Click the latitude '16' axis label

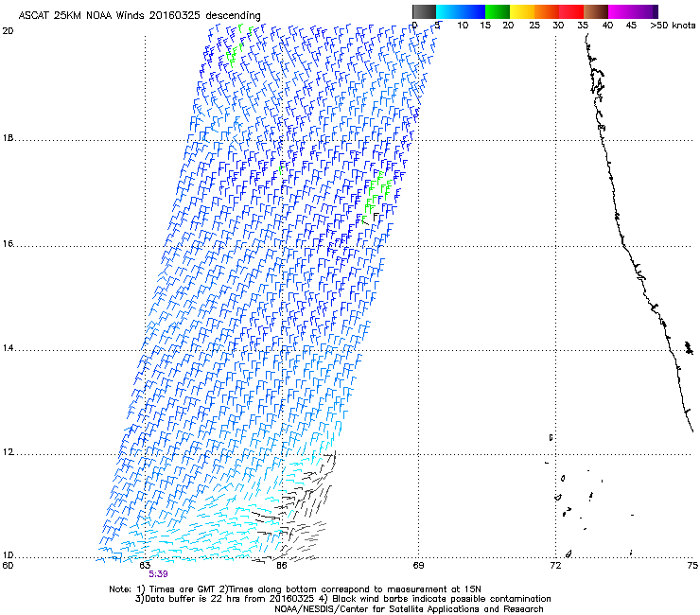point(8,244)
